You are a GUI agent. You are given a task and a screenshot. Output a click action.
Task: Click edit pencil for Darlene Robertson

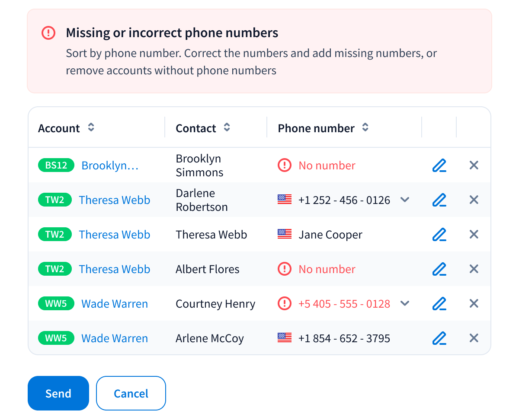click(439, 200)
